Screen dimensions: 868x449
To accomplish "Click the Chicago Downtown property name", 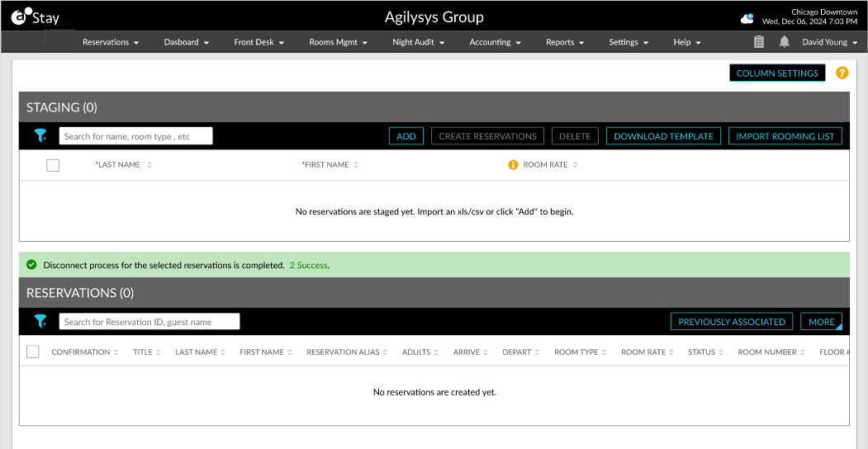I will (824, 12).
